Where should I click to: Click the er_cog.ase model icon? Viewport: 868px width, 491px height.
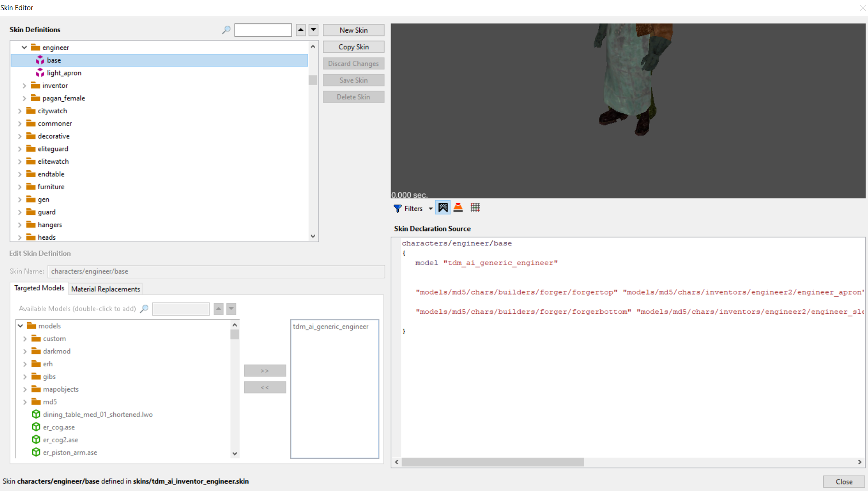36,427
